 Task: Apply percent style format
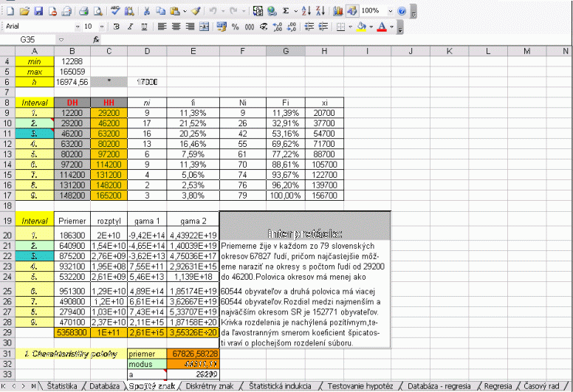(x=236, y=27)
